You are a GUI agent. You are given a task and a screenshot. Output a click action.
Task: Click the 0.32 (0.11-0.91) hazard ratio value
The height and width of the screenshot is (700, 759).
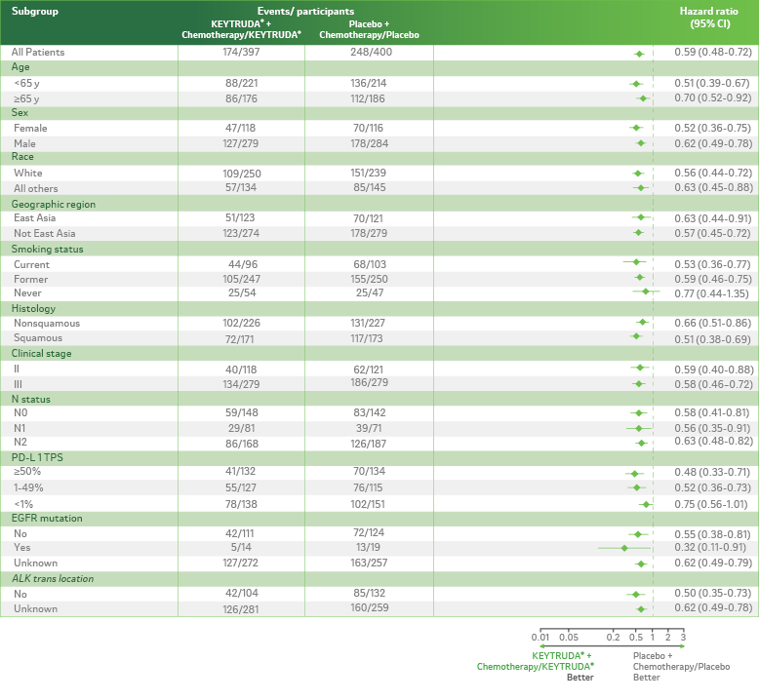713,549
